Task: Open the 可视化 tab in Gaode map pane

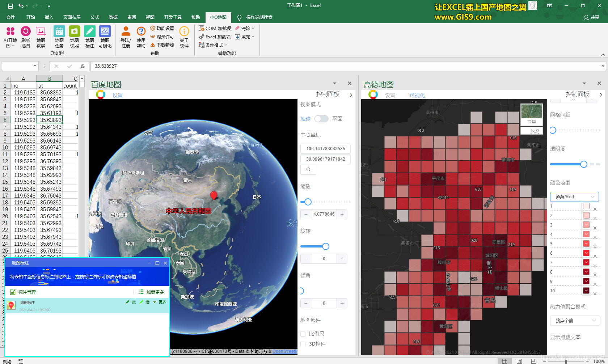Action: (417, 95)
